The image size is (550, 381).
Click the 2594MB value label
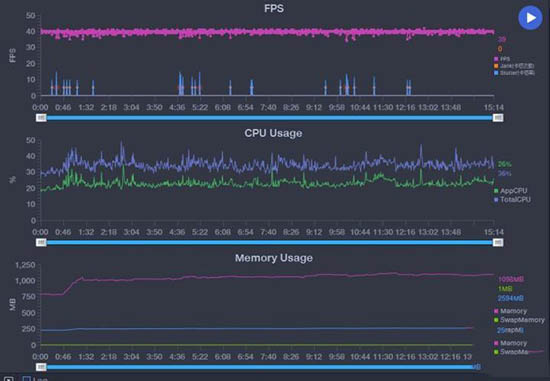[510, 299]
